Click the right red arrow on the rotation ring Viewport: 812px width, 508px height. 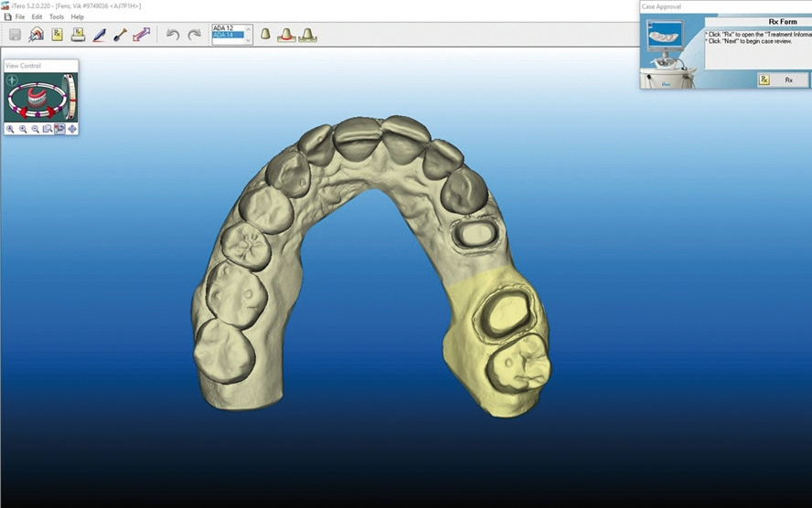pyautogui.click(x=52, y=111)
